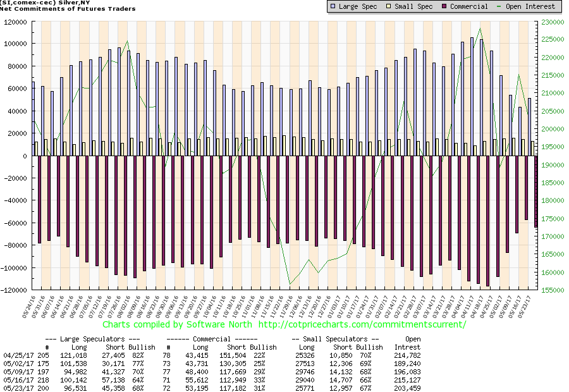The width and height of the screenshot is (569, 392).
Task: Select the Large Spec legend label
Action: point(357,6)
